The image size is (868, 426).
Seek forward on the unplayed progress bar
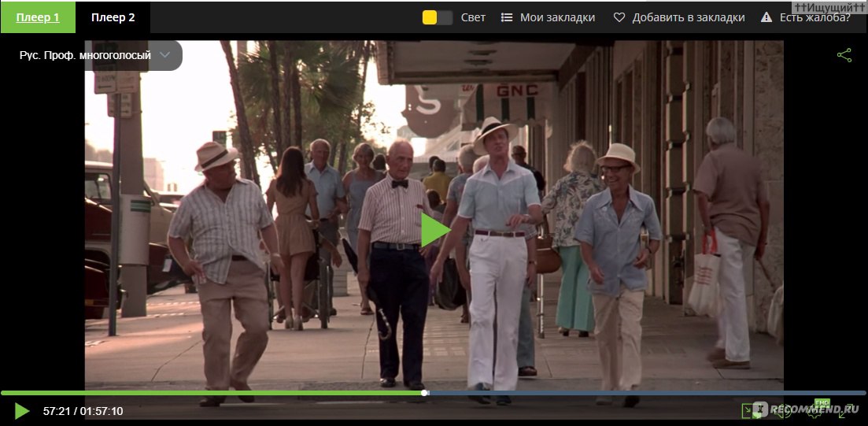click(x=647, y=393)
